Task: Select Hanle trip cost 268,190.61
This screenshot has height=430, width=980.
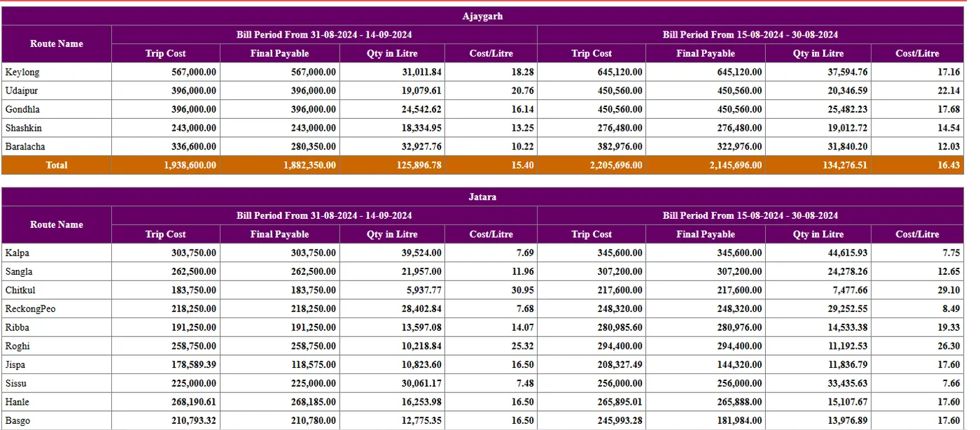Action: pos(194,402)
